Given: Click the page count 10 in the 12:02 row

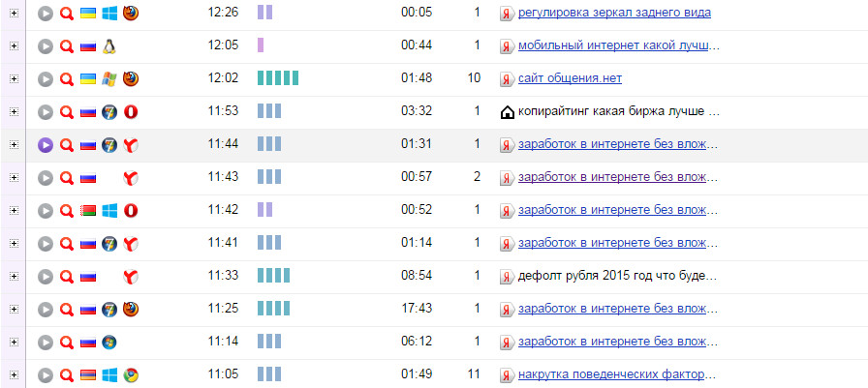Looking at the screenshot, I should coord(474,78).
